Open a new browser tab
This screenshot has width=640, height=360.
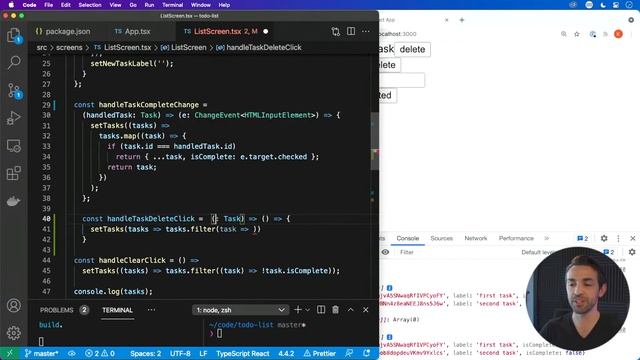click(x=462, y=20)
